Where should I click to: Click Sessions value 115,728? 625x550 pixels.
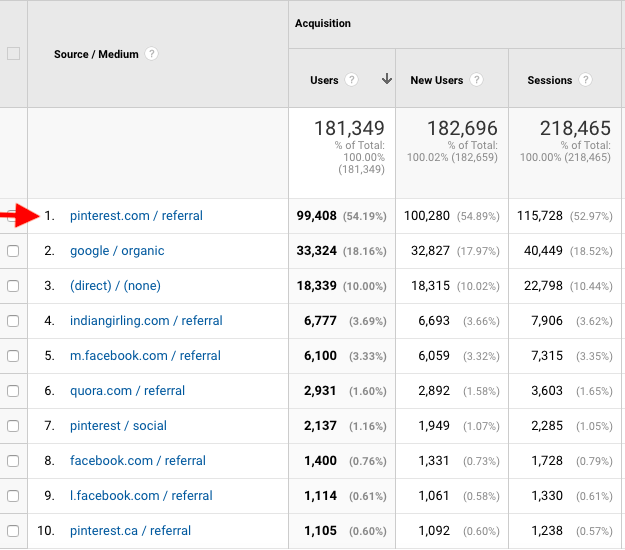(x=540, y=216)
